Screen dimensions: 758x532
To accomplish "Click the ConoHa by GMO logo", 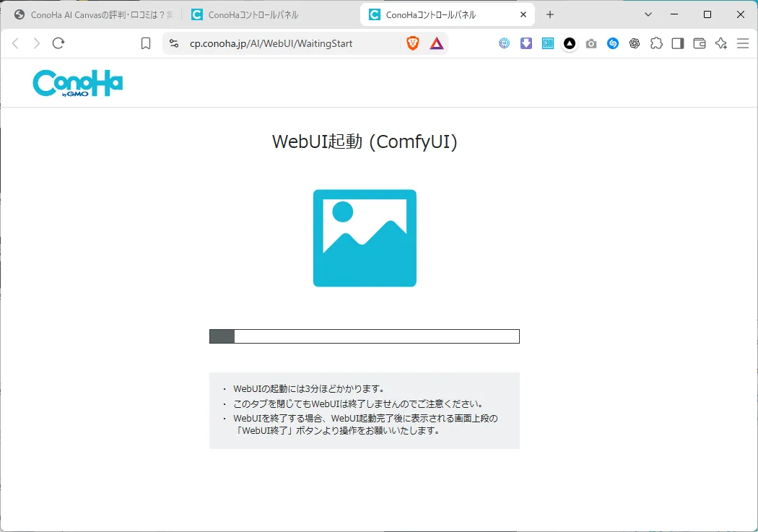I will pyautogui.click(x=78, y=83).
